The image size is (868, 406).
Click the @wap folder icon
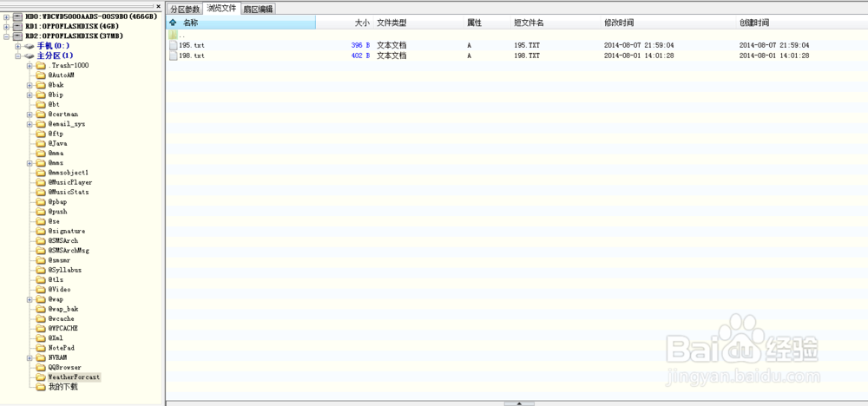coord(41,299)
